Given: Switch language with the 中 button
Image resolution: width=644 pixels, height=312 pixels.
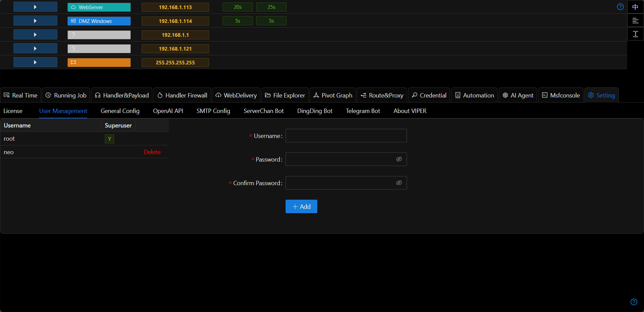Looking at the screenshot, I should click(636, 7).
